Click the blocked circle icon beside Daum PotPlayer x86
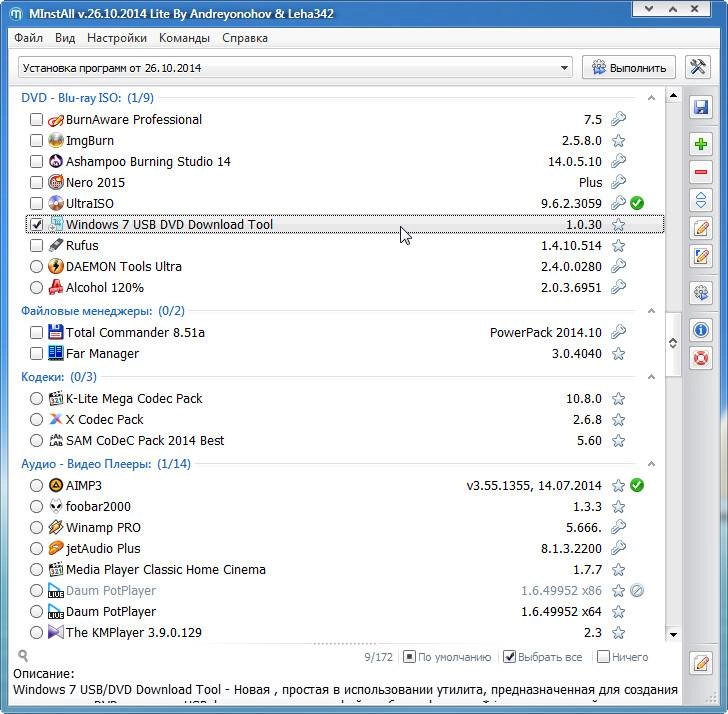728x714 pixels. pyautogui.click(x=637, y=591)
